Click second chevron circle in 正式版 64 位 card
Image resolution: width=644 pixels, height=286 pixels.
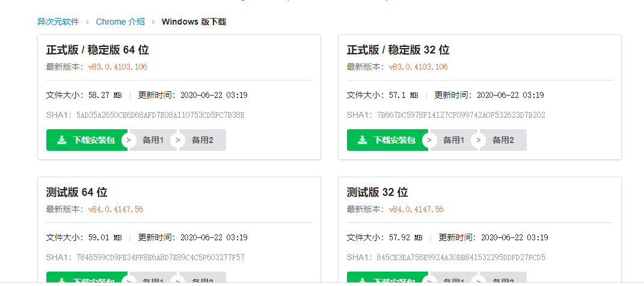[x=178, y=141]
